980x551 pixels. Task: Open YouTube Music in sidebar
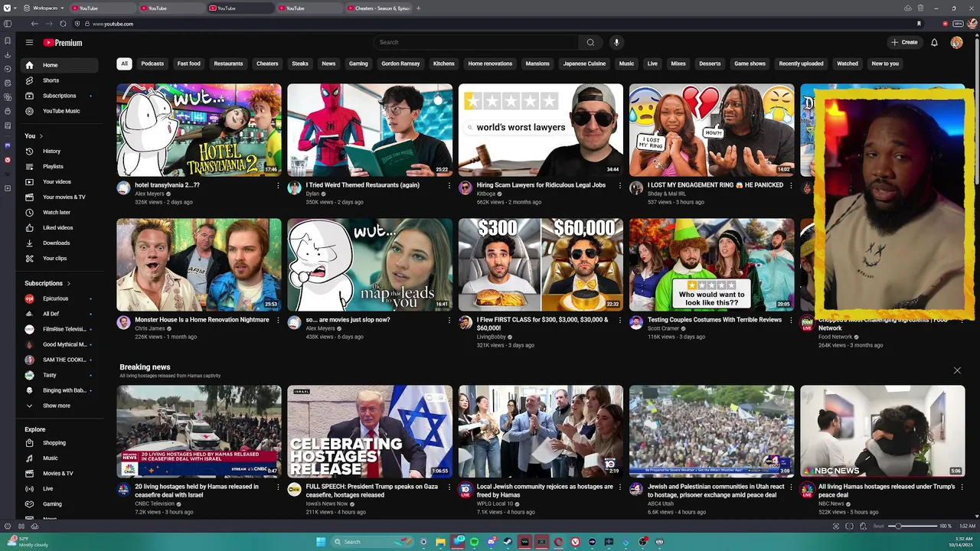(60, 111)
